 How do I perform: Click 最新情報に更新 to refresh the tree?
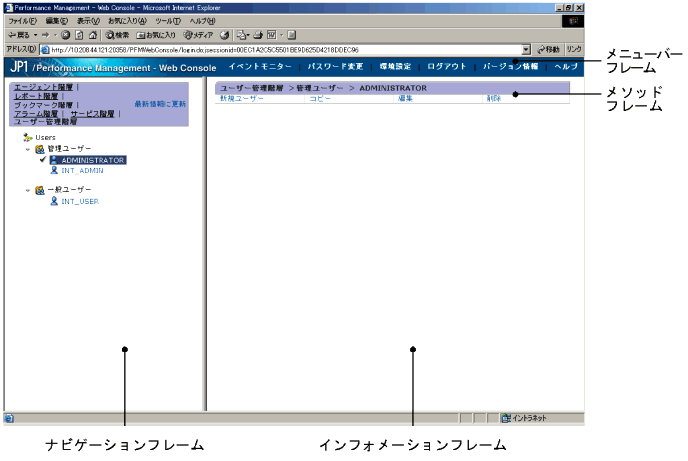click(x=160, y=104)
